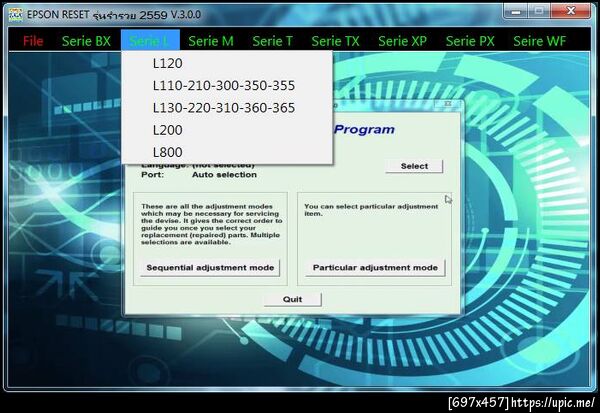
Task: Open the File menu
Action: click(33, 41)
